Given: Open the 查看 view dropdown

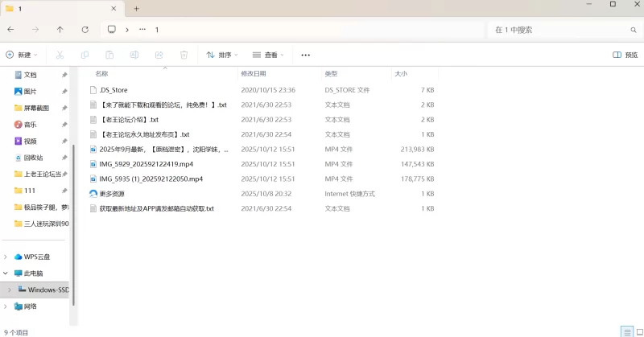Looking at the screenshot, I should point(269,55).
